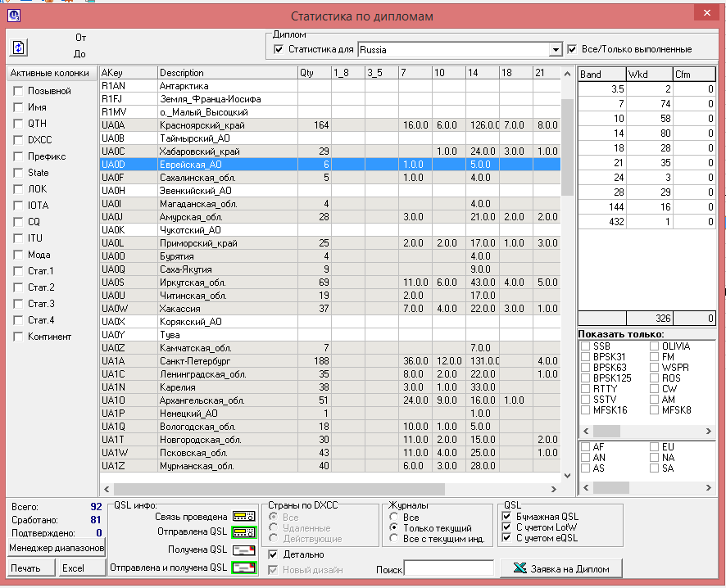
Task: Click the 'Связь проведена' QSL radio icon
Action: [x=243, y=517]
